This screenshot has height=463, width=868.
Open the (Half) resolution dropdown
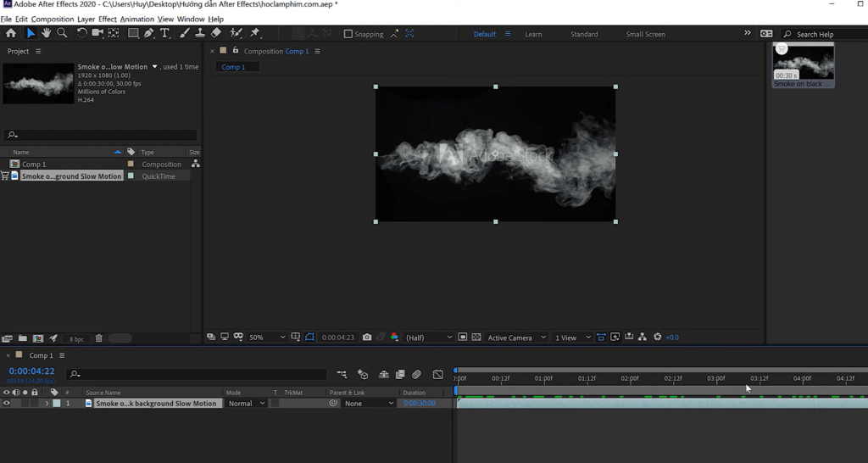tap(428, 337)
